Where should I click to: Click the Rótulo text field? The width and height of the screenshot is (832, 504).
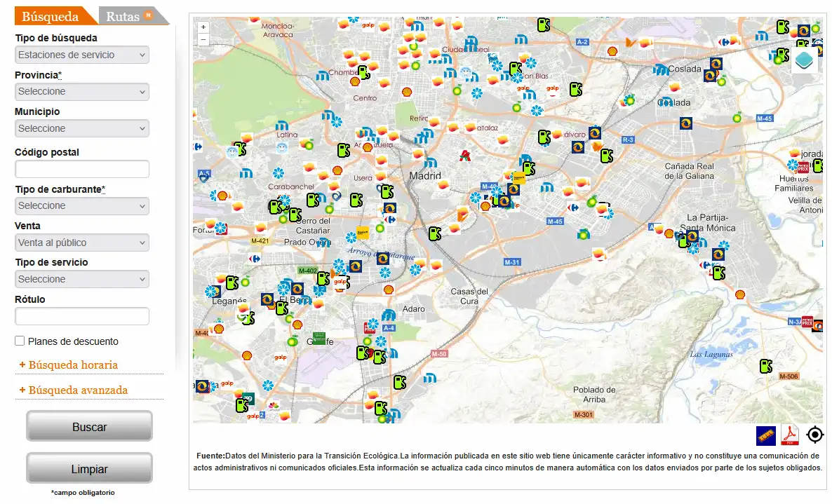tap(81, 315)
